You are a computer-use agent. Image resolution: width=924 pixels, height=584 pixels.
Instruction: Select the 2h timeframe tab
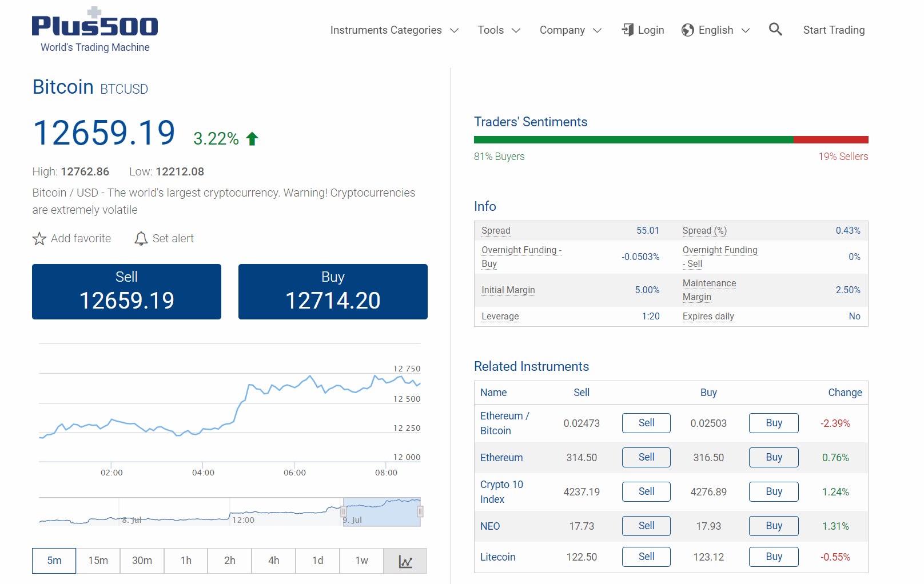coord(230,561)
